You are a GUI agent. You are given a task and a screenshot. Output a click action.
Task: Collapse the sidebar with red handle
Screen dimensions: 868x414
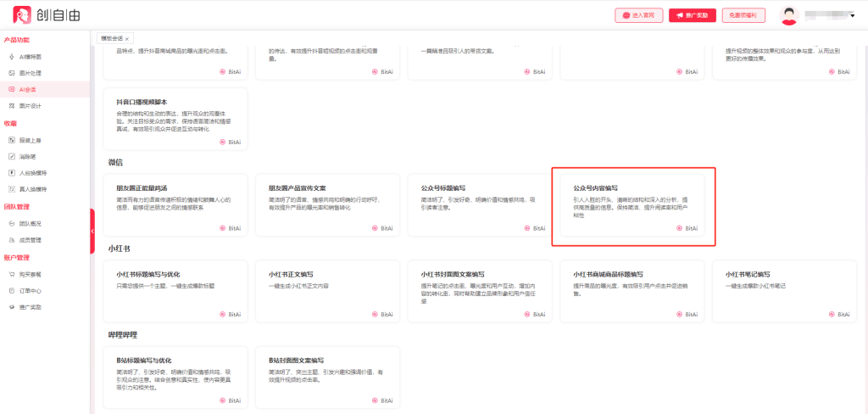tap(92, 231)
